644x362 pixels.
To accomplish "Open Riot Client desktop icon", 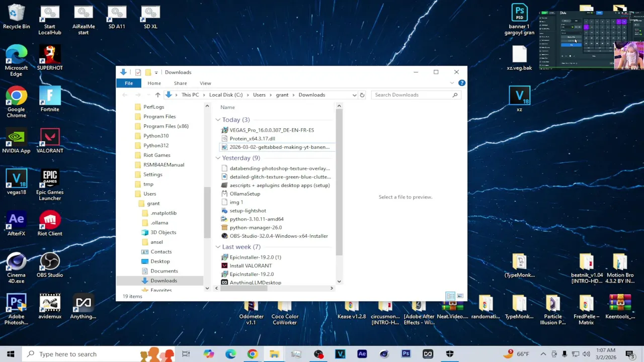I will coord(50,224).
